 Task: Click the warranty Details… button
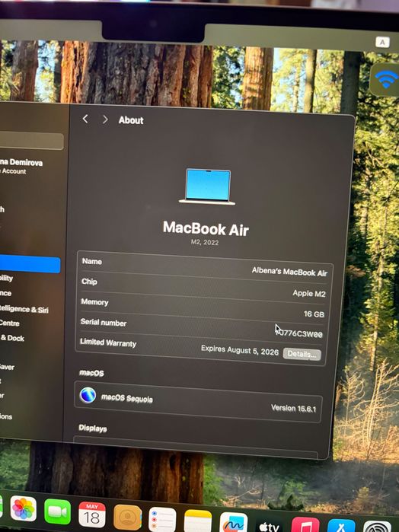(x=302, y=354)
